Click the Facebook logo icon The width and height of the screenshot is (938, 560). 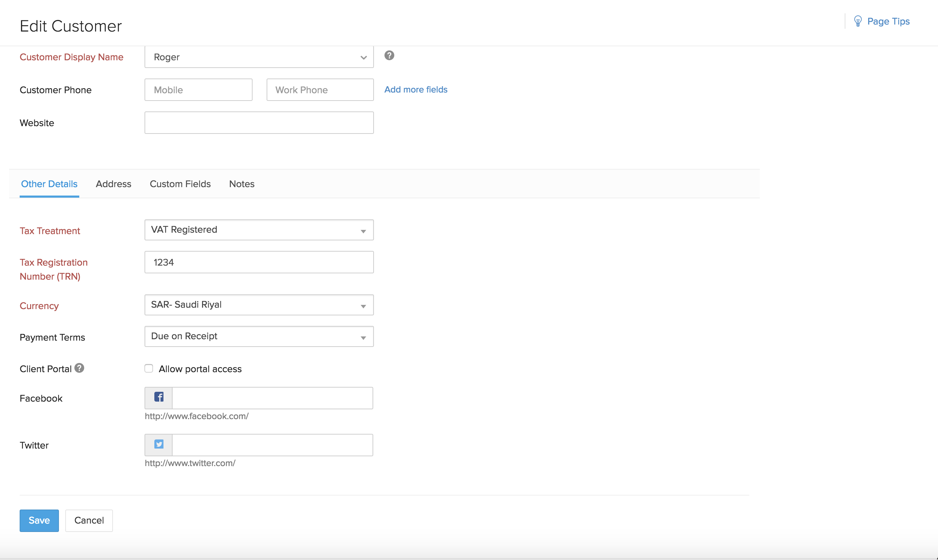pos(159,397)
